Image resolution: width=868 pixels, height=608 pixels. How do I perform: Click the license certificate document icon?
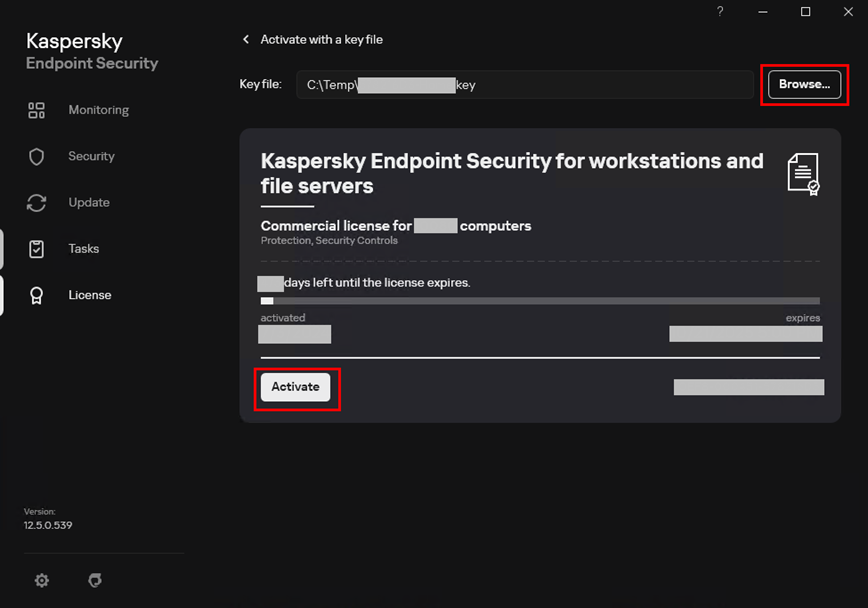coord(803,174)
